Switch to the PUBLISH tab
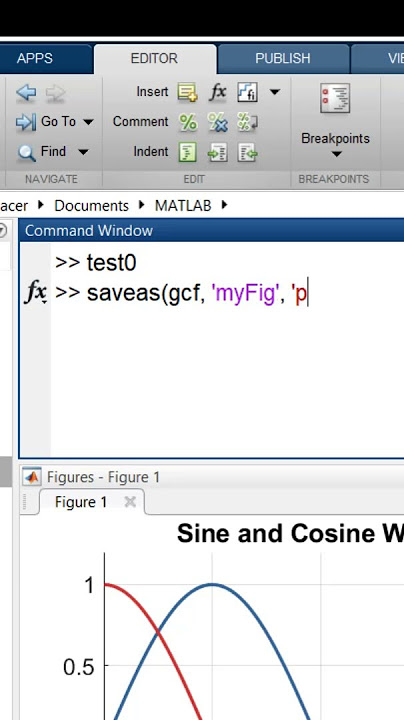 tap(283, 58)
